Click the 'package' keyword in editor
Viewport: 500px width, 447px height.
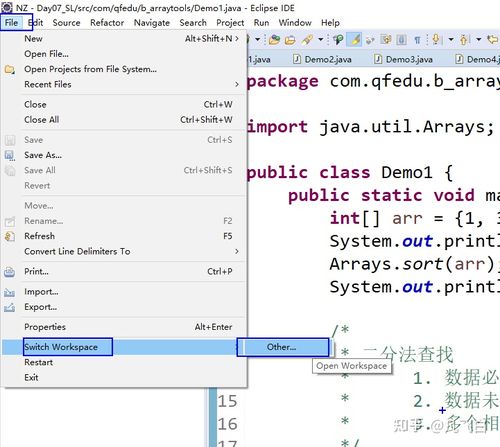pos(283,82)
